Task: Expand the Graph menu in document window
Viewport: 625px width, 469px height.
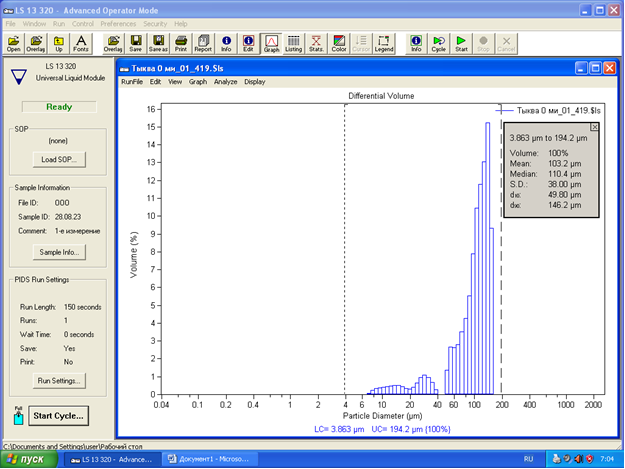Action: point(198,81)
